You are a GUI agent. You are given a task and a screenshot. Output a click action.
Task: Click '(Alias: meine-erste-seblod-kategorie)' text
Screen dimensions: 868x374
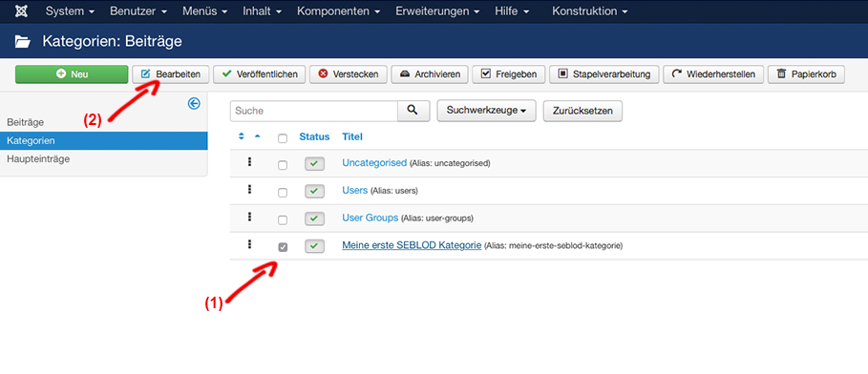(x=554, y=245)
